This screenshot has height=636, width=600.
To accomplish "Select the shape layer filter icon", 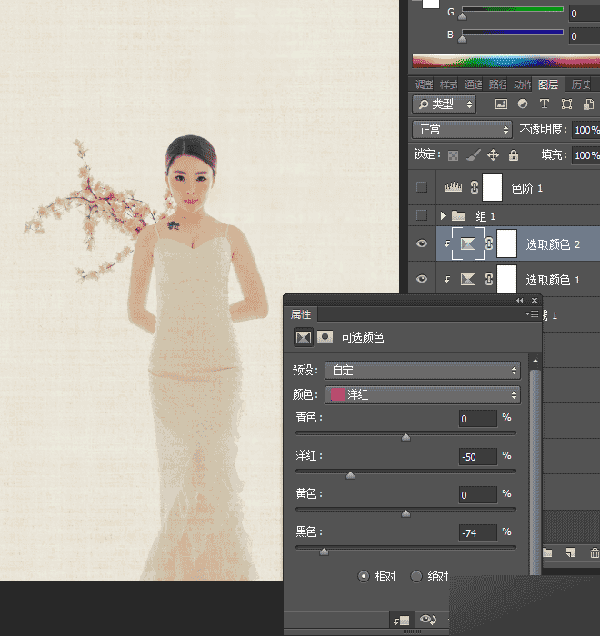I will pyautogui.click(x=567, y=104).
